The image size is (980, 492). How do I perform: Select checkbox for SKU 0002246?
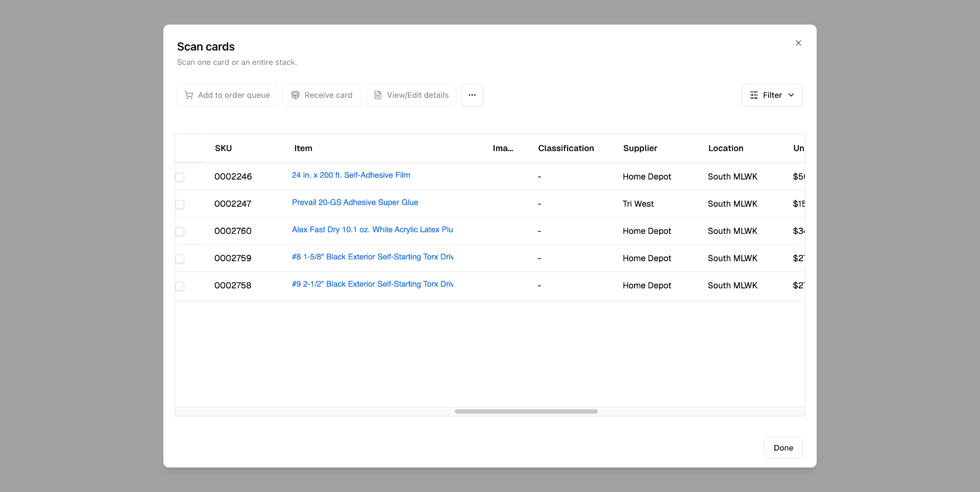[180, 177]
